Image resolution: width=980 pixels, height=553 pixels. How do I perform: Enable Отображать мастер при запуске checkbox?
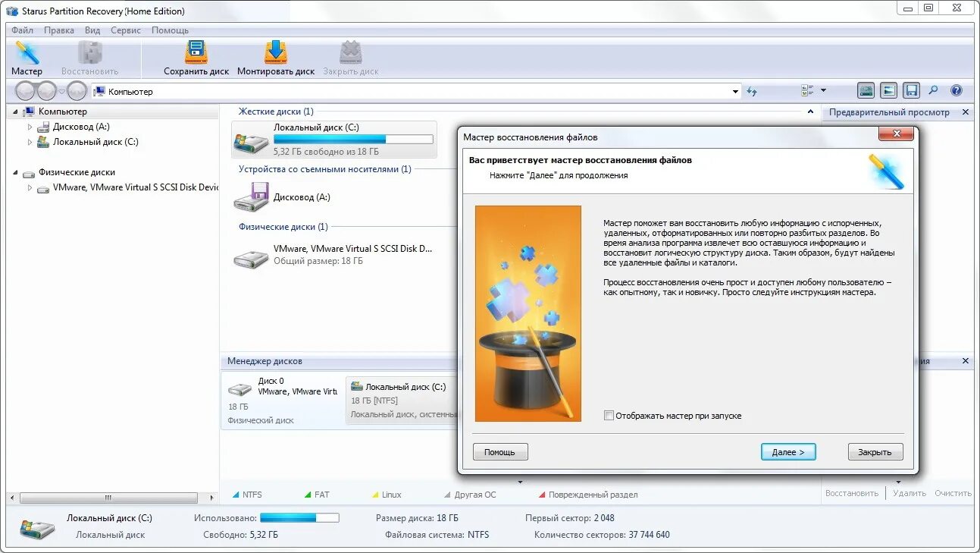click(609, 416)
